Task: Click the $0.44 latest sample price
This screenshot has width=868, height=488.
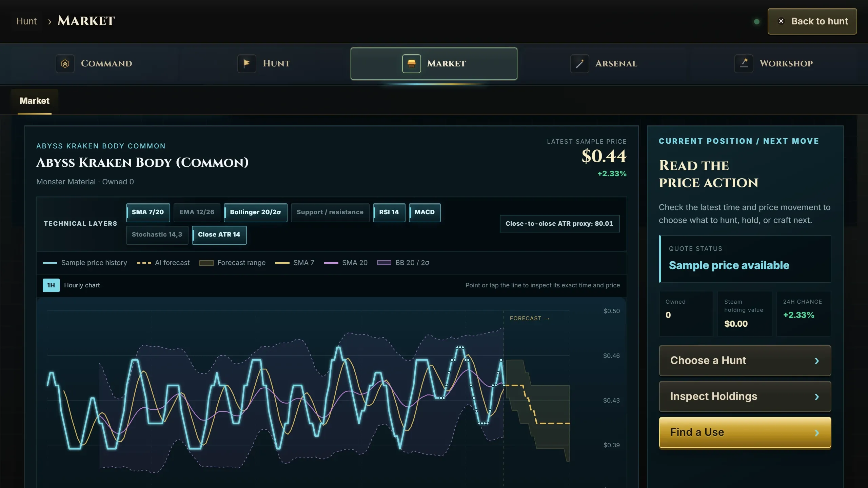Action: point(604,156)
